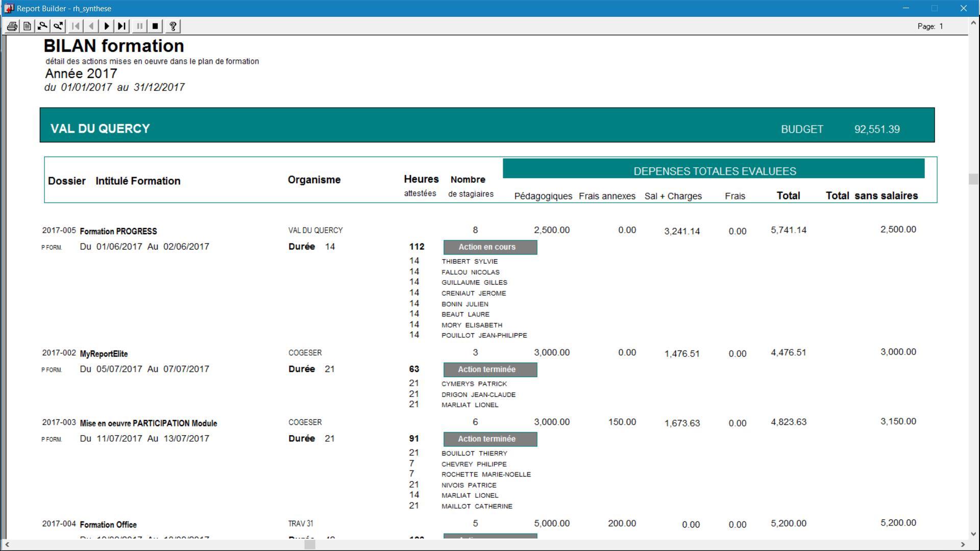Viewport: 980px width, 551px height.
Task: Click the zoom out magnifier icon
Action: click(43, 26)
